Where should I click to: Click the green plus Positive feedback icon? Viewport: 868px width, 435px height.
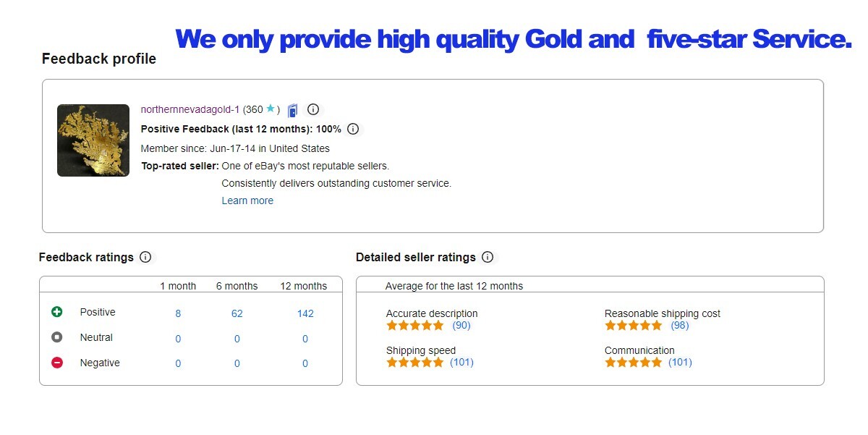(59, 312)
